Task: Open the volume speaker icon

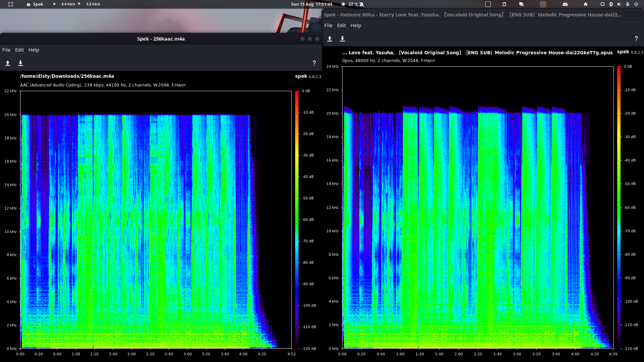Action: point(619,4)
